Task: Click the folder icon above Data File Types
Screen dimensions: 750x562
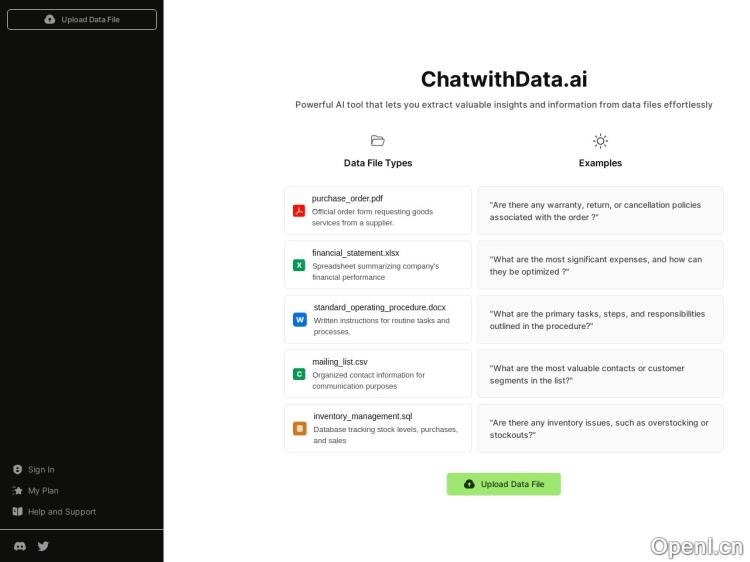Action: [377, 141]
